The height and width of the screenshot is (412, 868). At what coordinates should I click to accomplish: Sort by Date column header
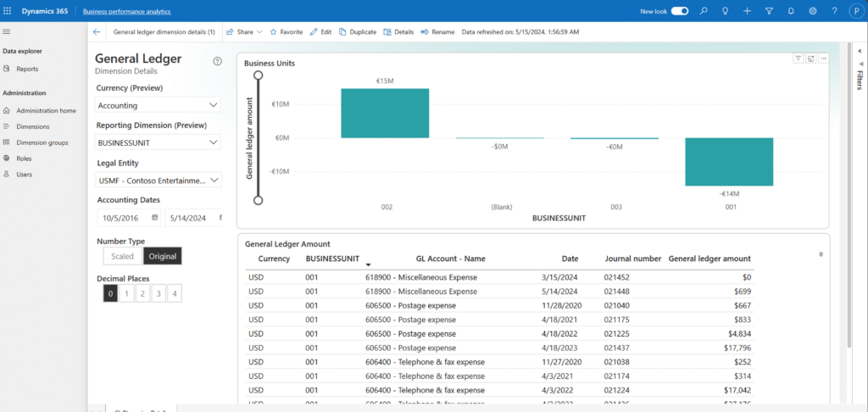coord(570,259)
